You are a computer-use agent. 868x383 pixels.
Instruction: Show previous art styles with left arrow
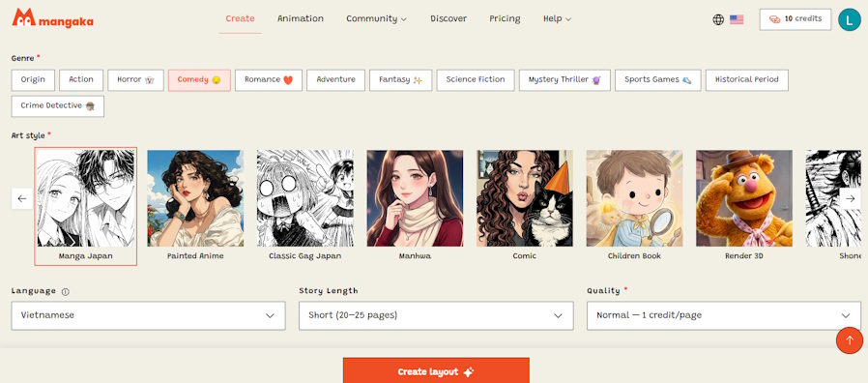point(22,198)
